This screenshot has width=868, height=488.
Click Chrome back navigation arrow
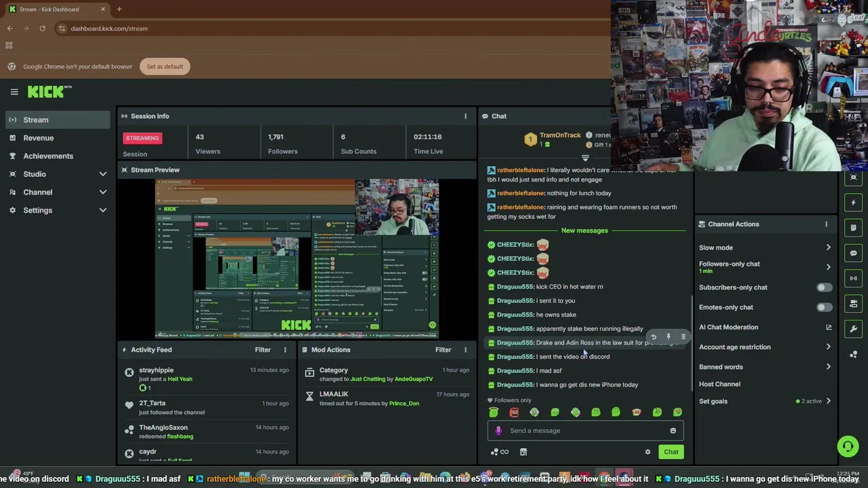point(9,28)
